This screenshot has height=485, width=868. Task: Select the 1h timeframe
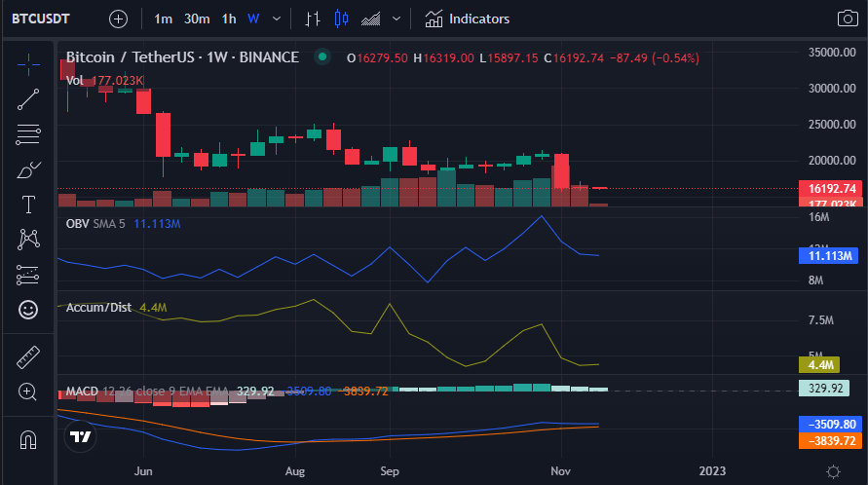click(x=229, y=19)
